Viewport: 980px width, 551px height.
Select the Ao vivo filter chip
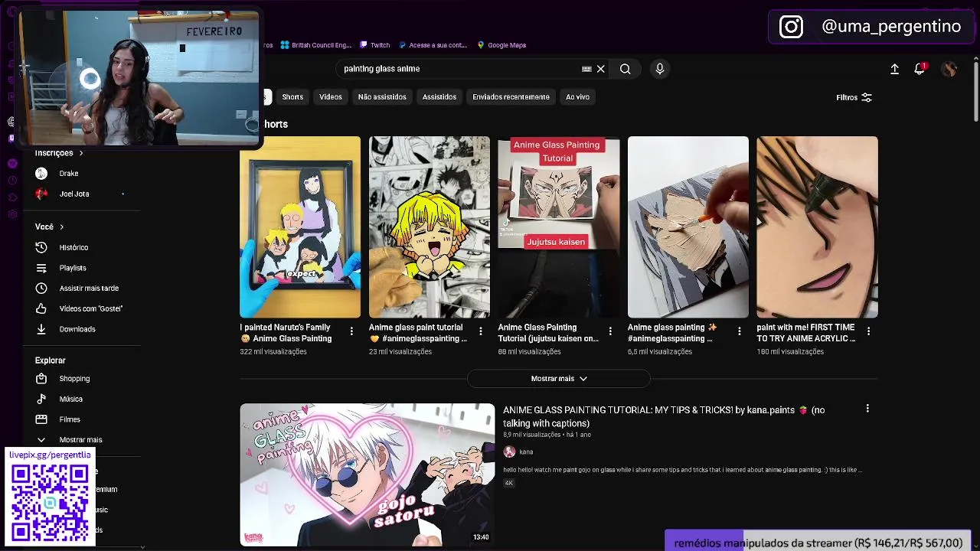(x=577, y=97)
